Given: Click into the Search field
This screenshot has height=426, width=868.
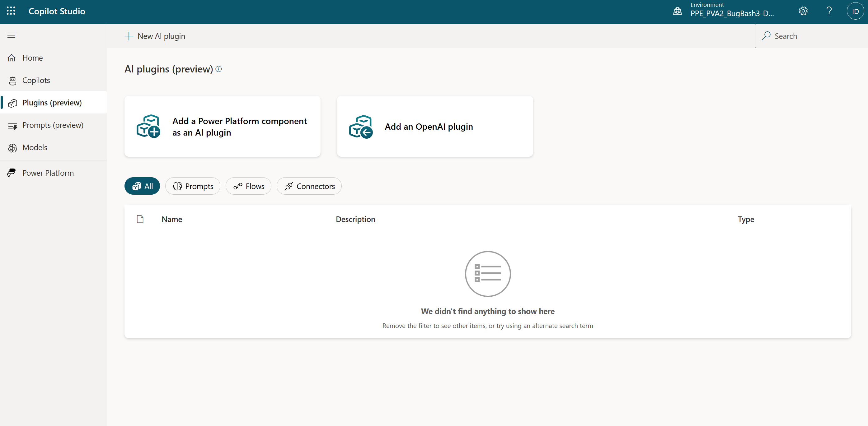Looking at the screenshot, I should (x=811, y=36).
